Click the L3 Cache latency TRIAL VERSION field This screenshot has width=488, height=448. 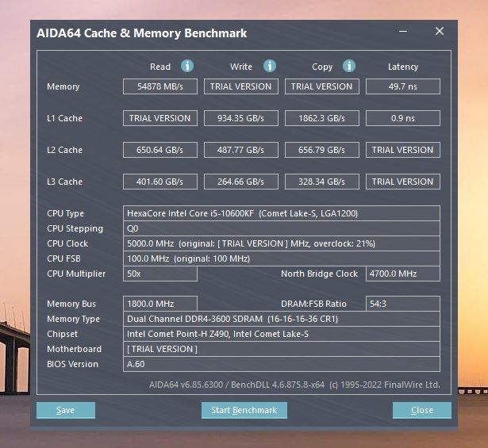[403, 182]
